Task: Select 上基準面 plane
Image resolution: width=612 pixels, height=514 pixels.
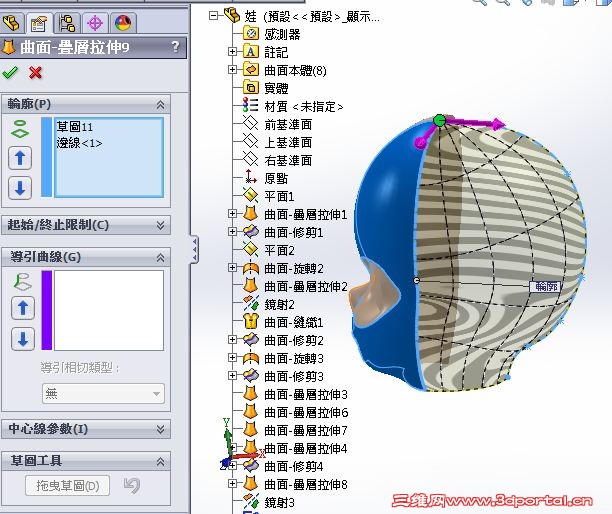Action: (288, 142)
